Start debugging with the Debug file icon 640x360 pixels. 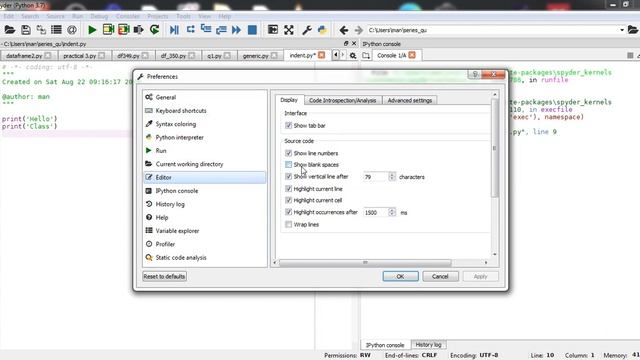[174, 30]
